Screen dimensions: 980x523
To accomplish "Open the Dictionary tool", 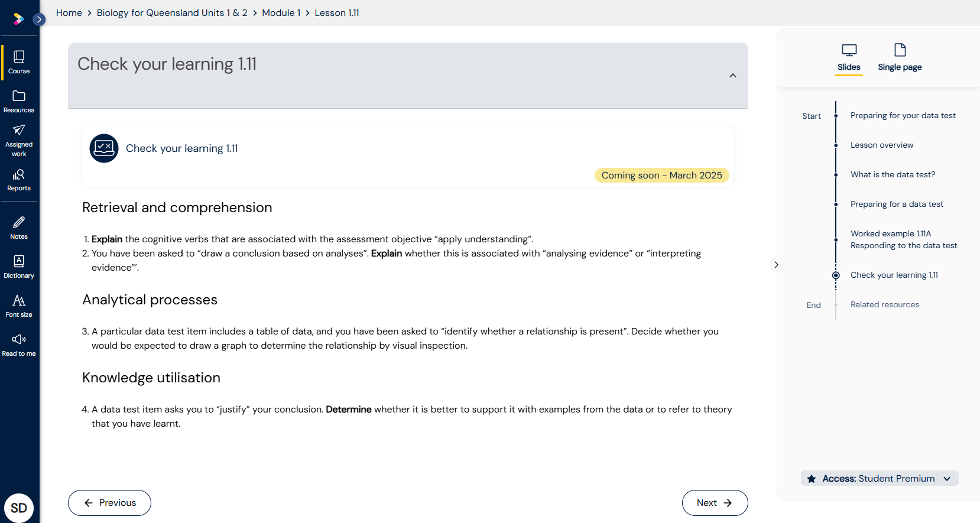I will click(19, 267).
